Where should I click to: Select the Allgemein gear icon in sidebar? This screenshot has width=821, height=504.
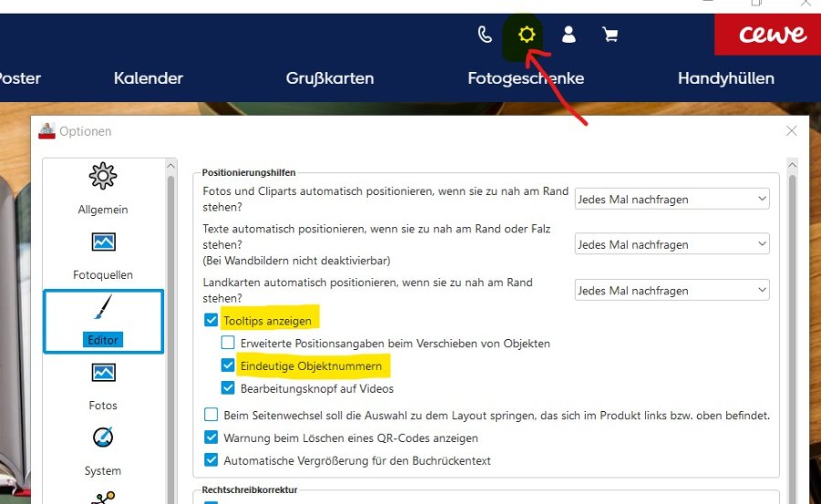point(102,176)
